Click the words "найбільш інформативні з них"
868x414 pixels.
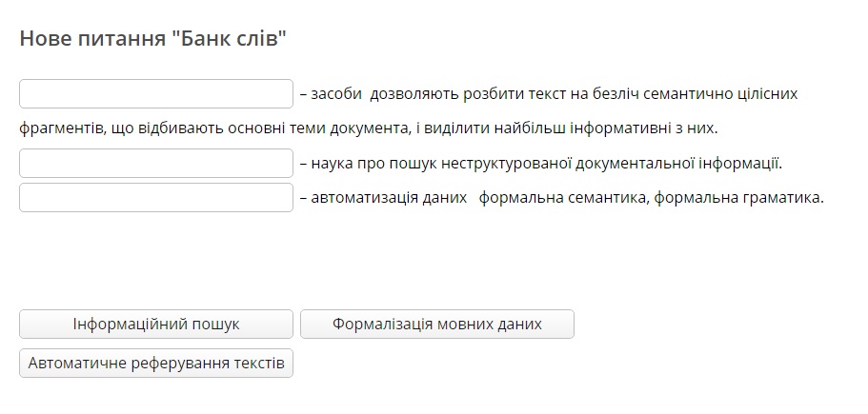[x=606, y=128]
